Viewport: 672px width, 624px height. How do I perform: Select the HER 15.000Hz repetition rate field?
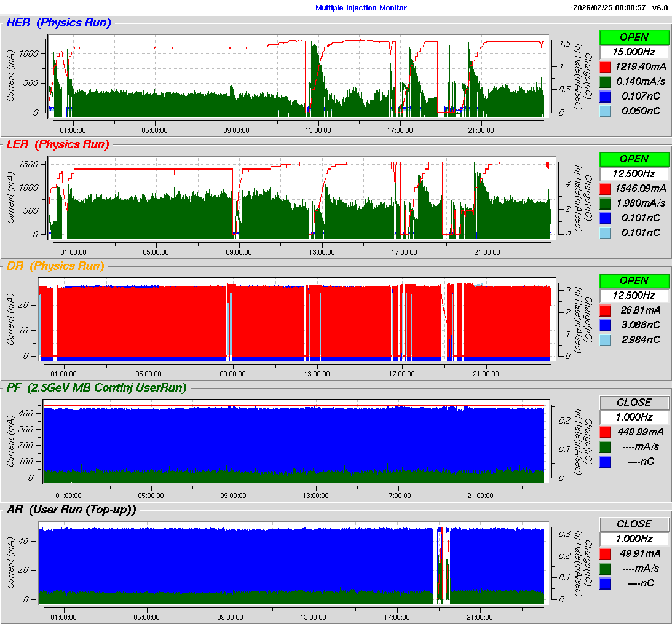pyautogui.click(x=634, y=52)
